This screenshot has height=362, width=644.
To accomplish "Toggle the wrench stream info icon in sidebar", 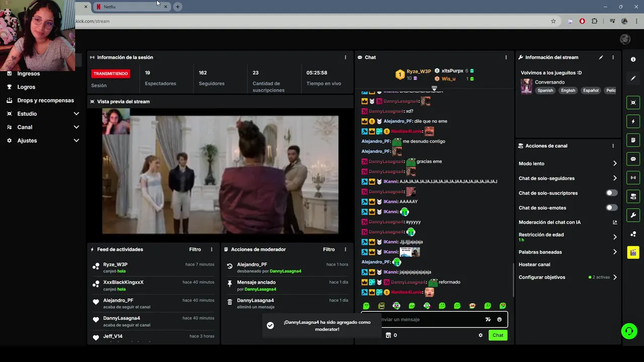I will [x=633, y=215].
